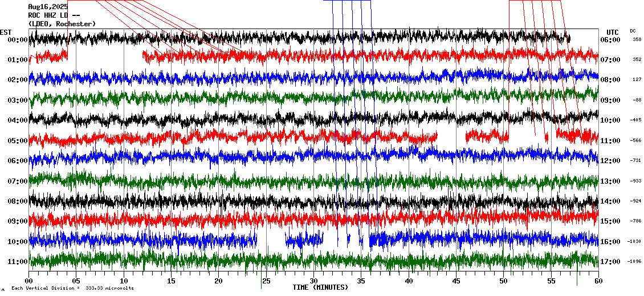Click the 60 minute tick label
The width and height of the screenshot is (644, 296).
tap(598, 281)
